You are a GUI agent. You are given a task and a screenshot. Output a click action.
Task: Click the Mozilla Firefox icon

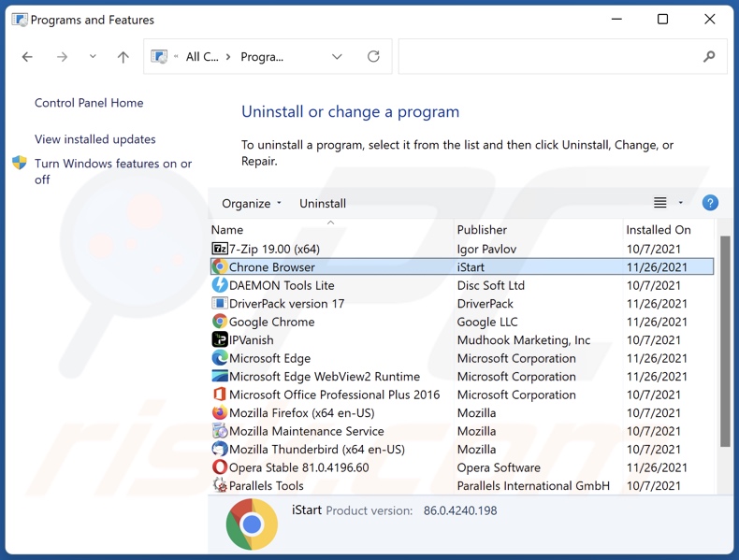(x=220, y=412)
